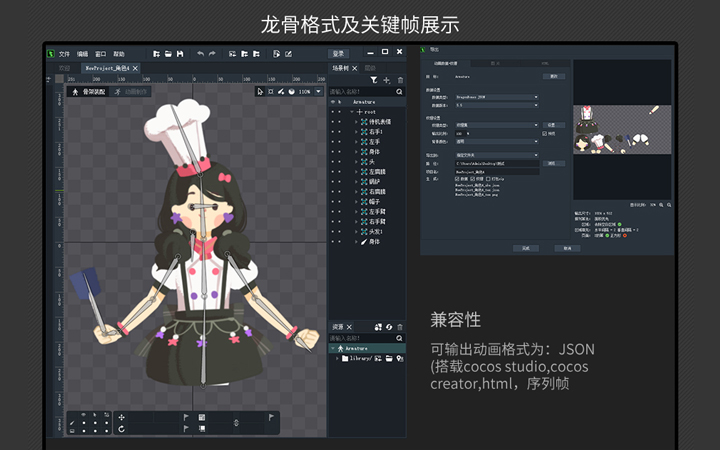The height and width of the screenshot is (450, 720).
Task: Open the 编辑 menu
Action: pos(82,54)
